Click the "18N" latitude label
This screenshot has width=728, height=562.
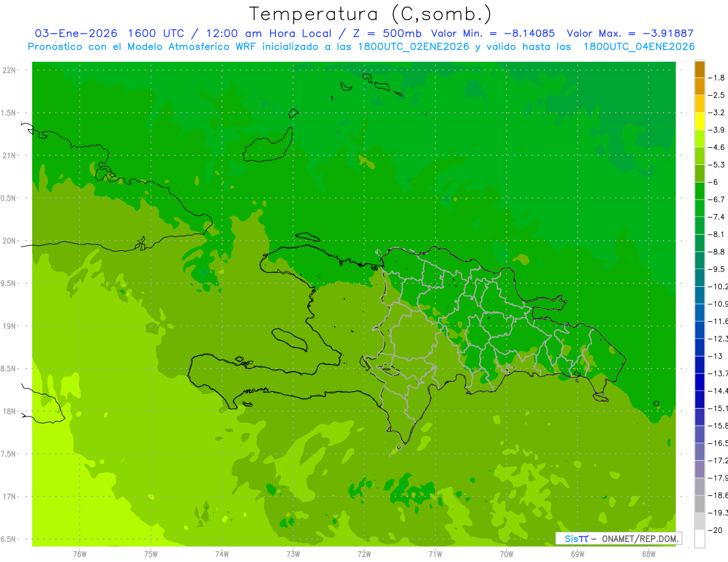pos(10,411)
